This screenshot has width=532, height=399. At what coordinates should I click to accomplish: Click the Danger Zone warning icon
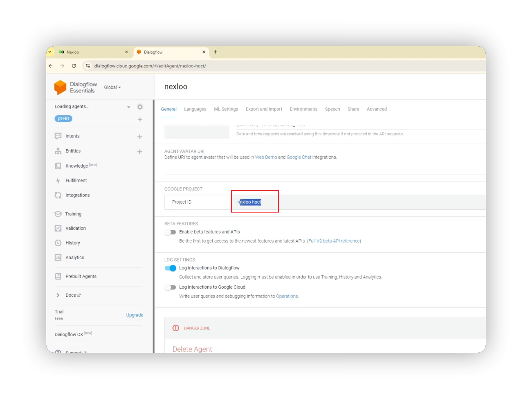point(176,328)
